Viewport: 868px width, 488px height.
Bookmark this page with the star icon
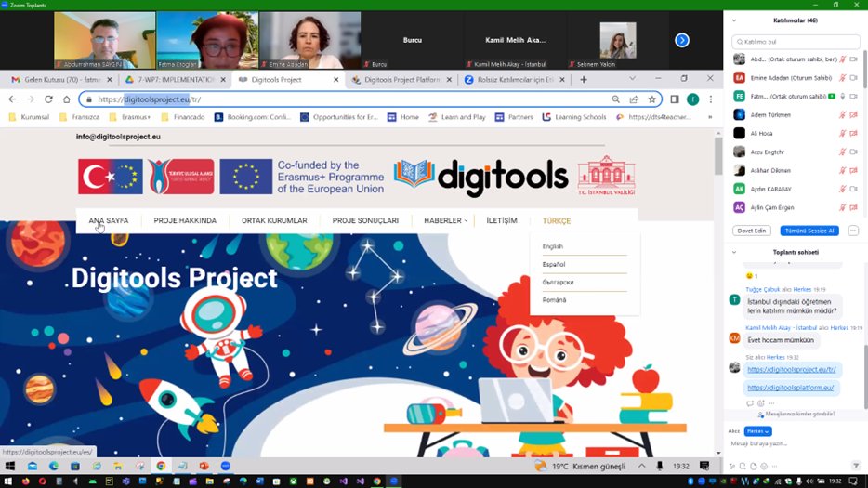click(652, 99)
